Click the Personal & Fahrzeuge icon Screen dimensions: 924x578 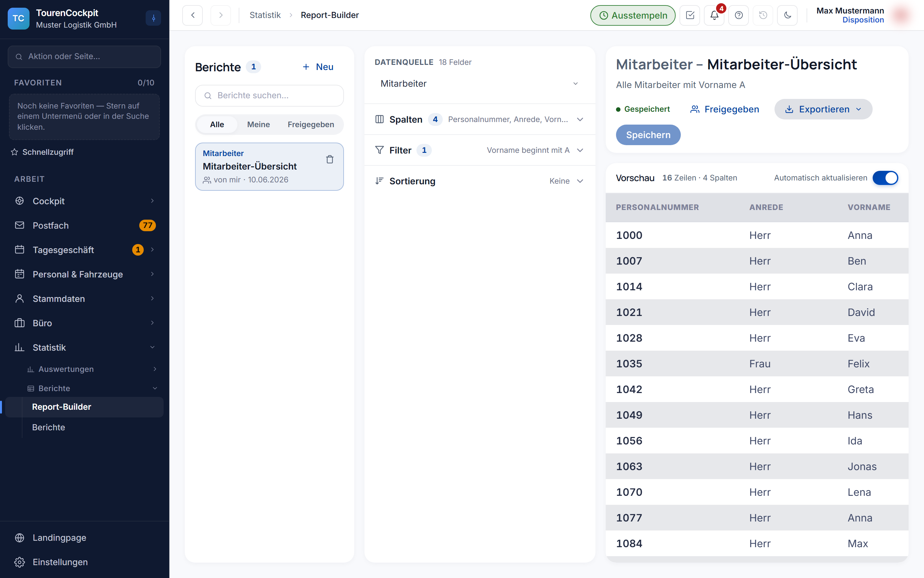[x=20, y=274]
